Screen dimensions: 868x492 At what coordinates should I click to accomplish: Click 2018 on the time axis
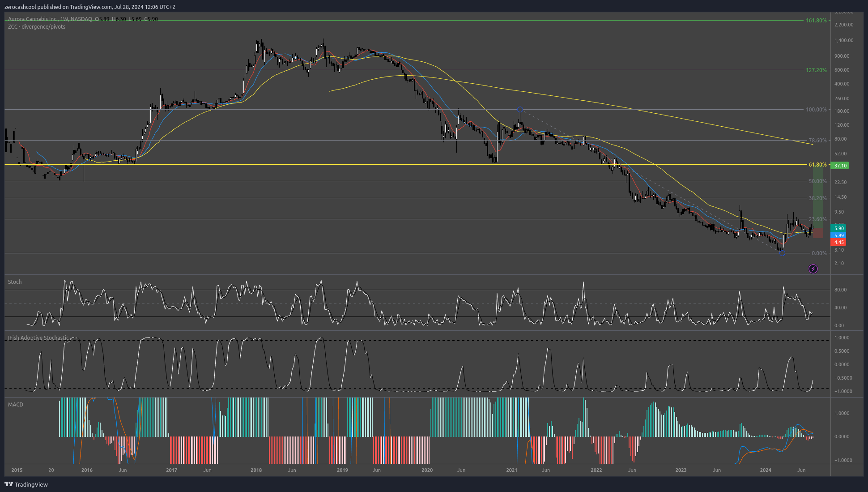256,470
